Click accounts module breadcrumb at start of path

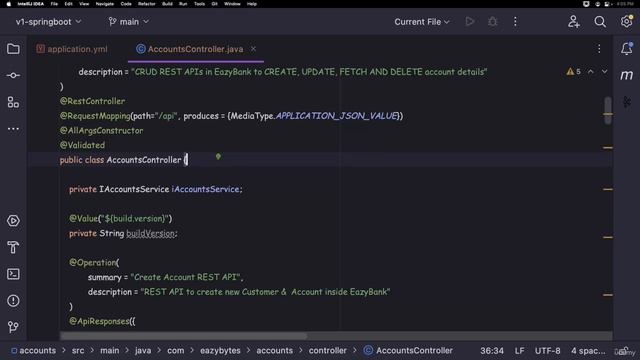tap(34, 351)
